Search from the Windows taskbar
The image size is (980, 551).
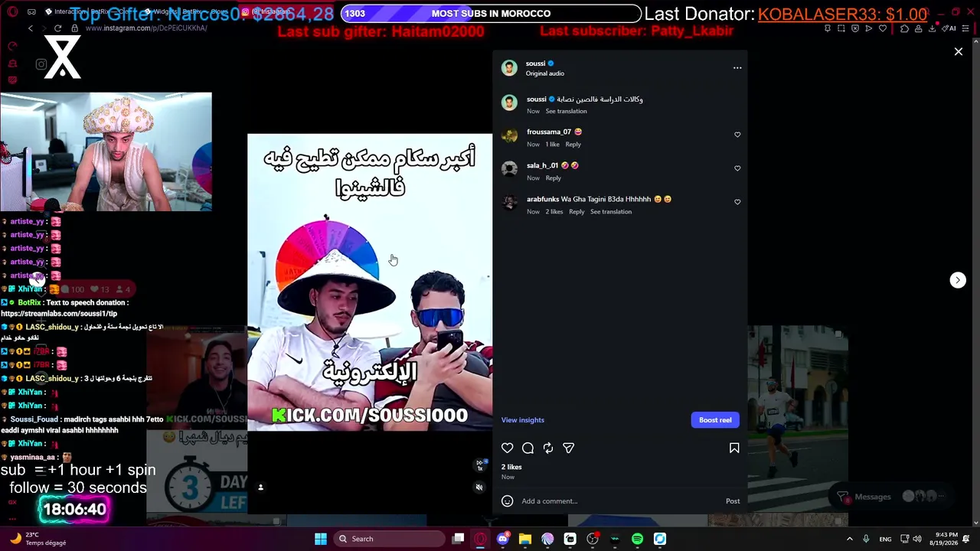click(389, 539)
